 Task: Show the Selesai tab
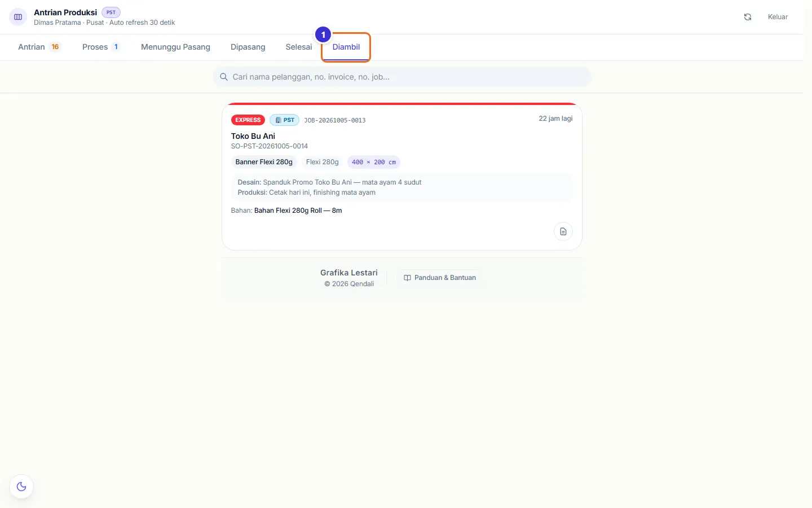point(299,47)
